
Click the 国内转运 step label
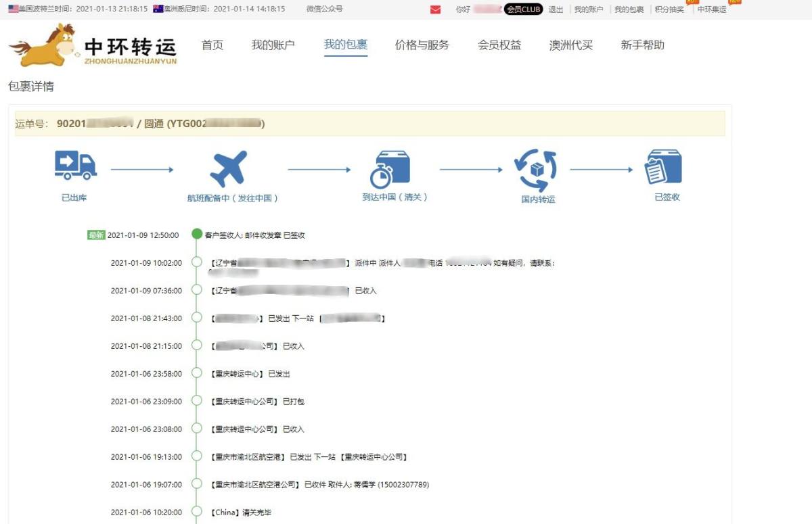pyautogui.click(x=538, y=199)
